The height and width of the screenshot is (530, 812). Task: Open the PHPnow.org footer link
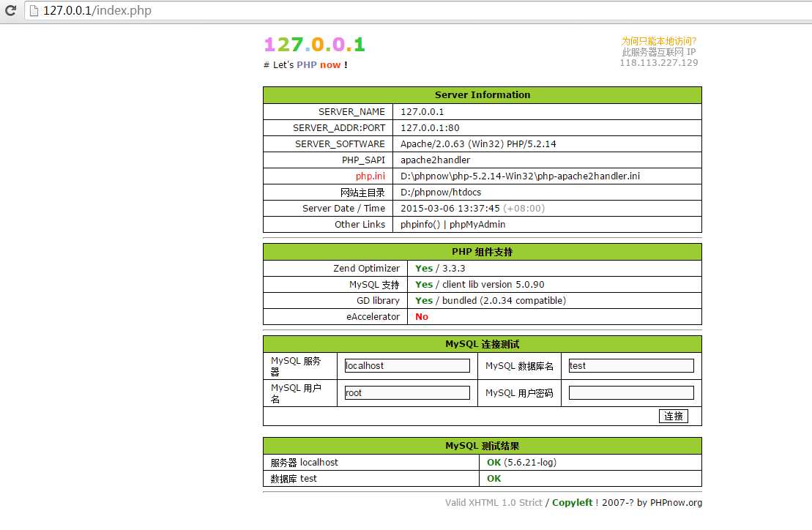point(676,503)
